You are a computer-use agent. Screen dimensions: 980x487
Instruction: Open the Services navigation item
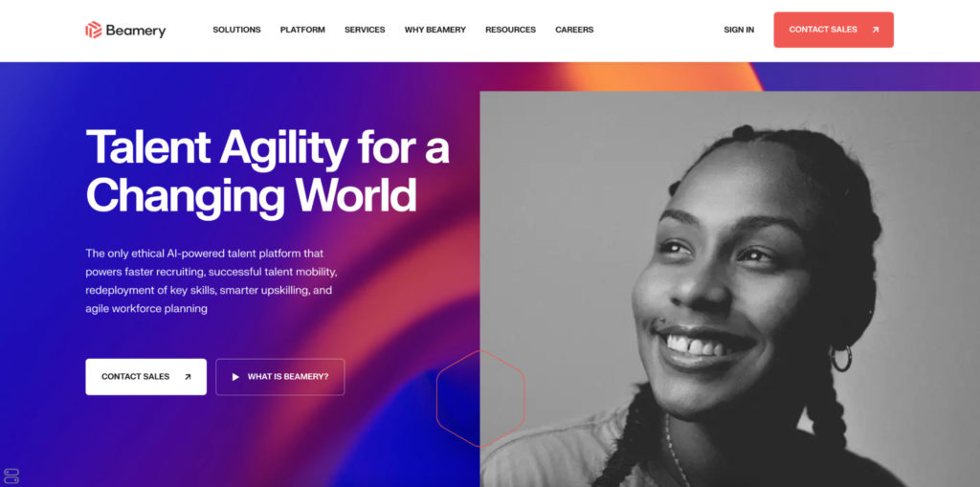(365, 30)
